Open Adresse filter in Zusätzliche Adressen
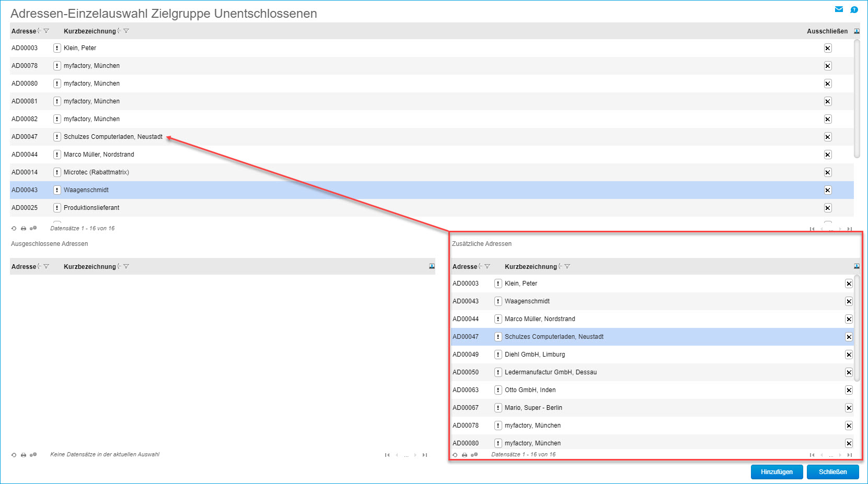868x484 pixels. 488,266
